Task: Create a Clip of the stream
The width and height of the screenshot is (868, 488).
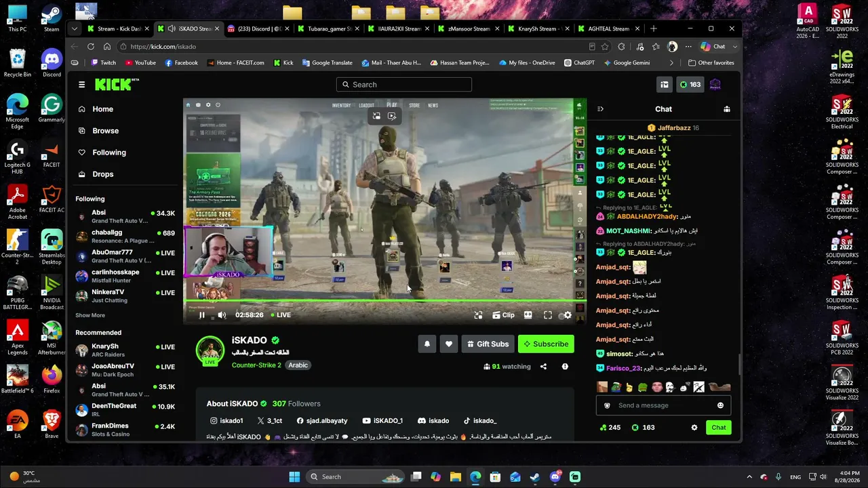Action: pyautogui.click(x=503, y=315)
